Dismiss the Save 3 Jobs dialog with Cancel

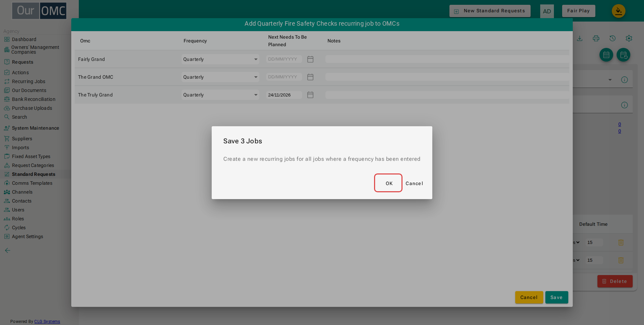[x=414, y=183]
